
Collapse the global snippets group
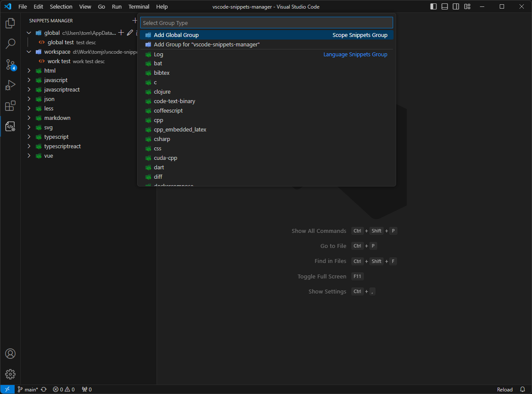tap(29, 33)
